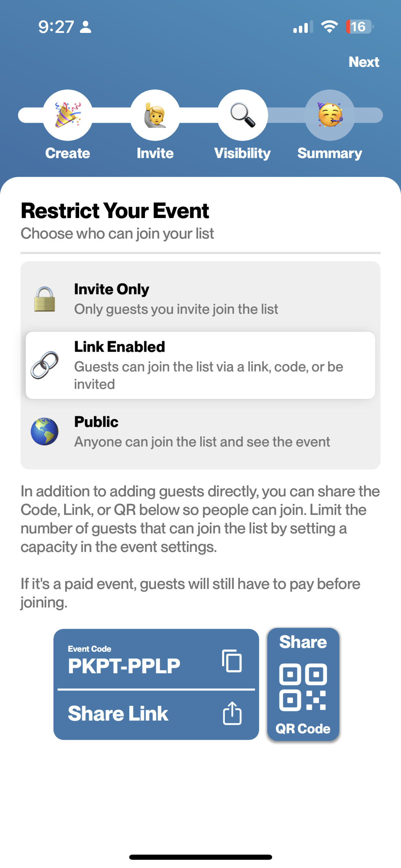Tap the magnifying glass Visibility step icon
Image resolution: width=401 pixels, height=868 pixels.
click(x=243, y=115)
